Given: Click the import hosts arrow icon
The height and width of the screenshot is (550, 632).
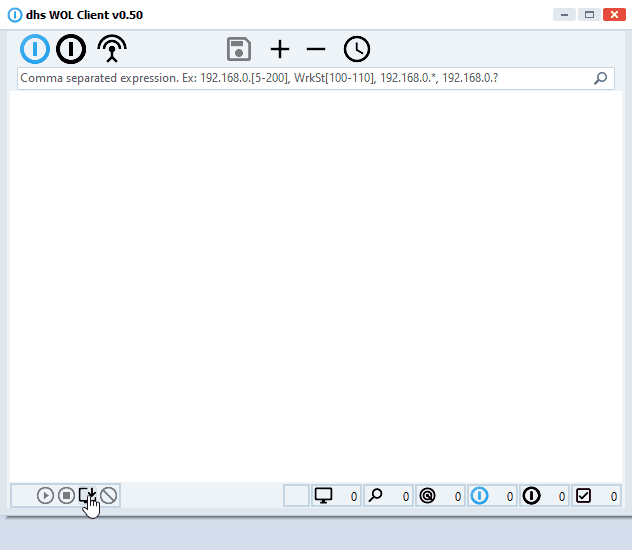Looking at the screenshot, I should (87, 495).
